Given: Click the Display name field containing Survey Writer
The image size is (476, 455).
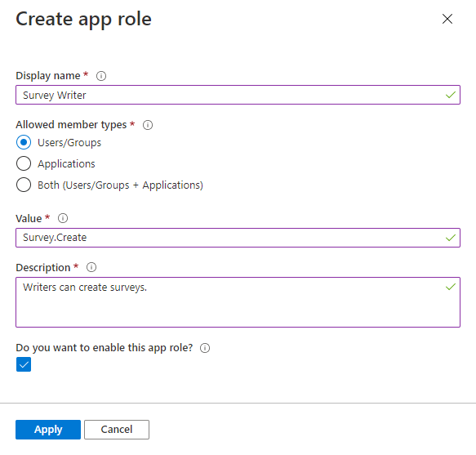Looking at the screenshot, I should tap(238, 95).
